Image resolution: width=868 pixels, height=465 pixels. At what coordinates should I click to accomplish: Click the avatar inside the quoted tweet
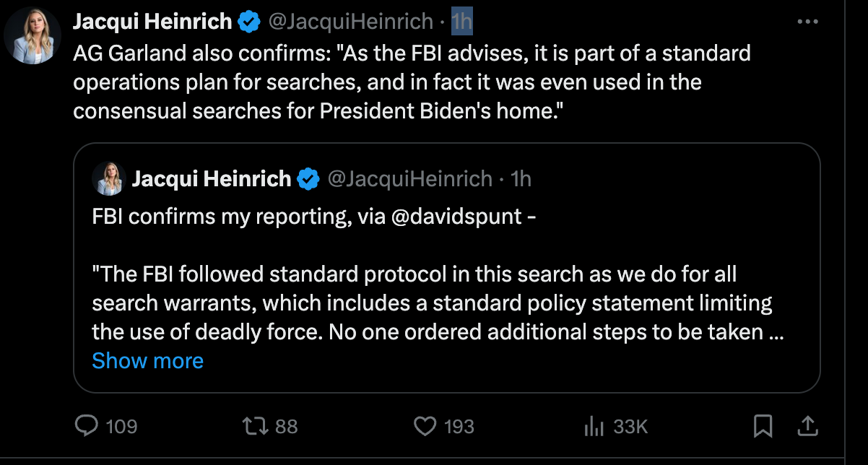tap(108, 179)
